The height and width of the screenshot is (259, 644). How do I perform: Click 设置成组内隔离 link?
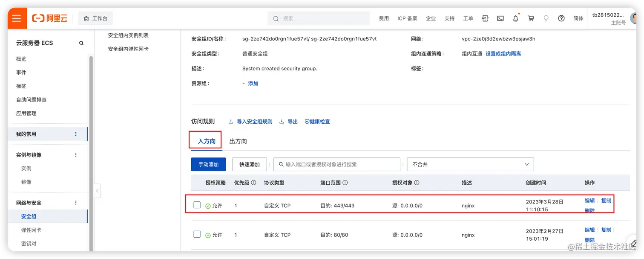[503, 54]
